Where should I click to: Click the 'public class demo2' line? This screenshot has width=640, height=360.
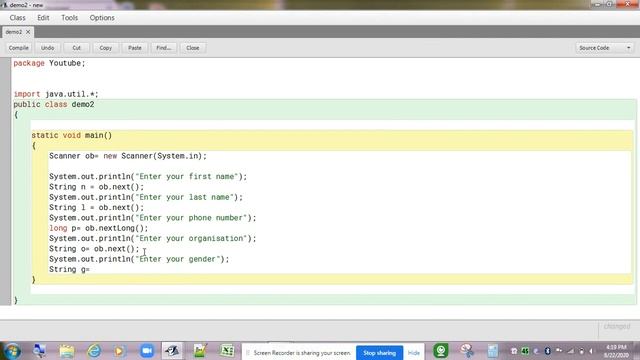[54, 104]
